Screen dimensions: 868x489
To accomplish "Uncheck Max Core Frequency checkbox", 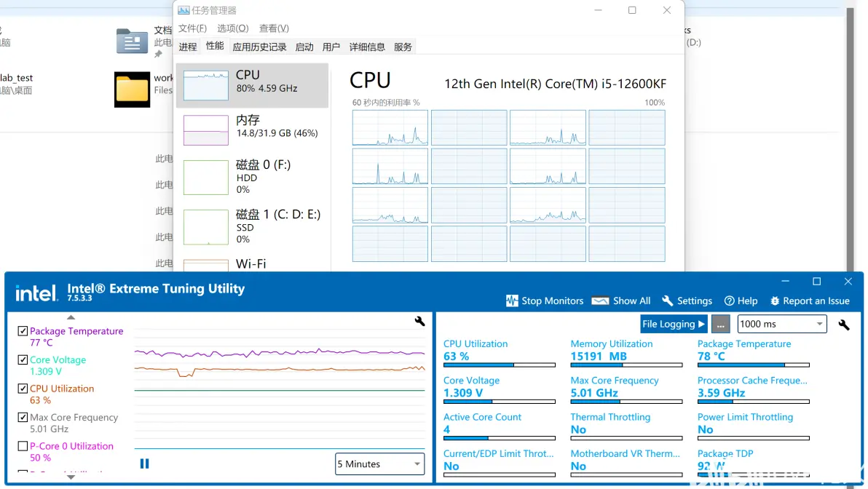I will [23, 417].
